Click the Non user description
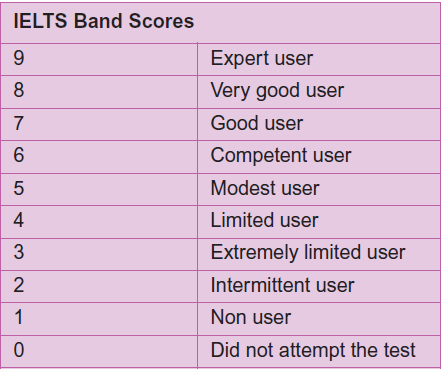This screenshot has height=372, width=441. pyautogui.click(x=251, y=317)
